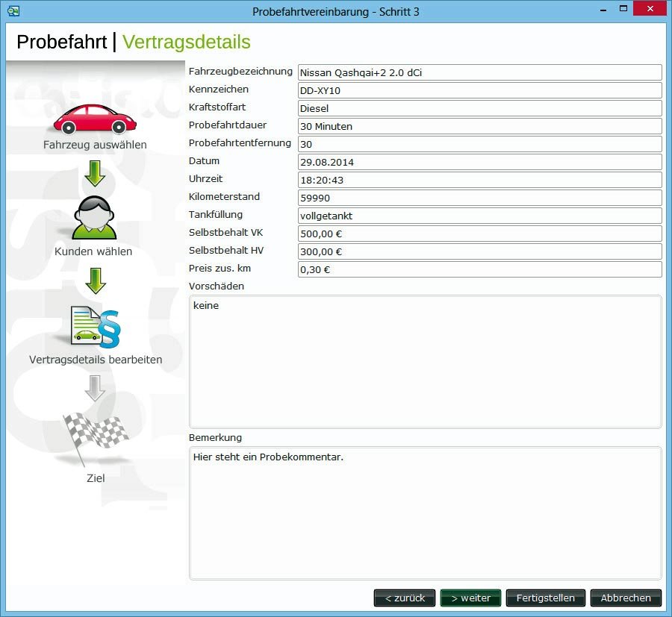This screenshot has height=617, width=672.
Task: Click the green arrow below Kunden wählen
Action: coord(95,281)
